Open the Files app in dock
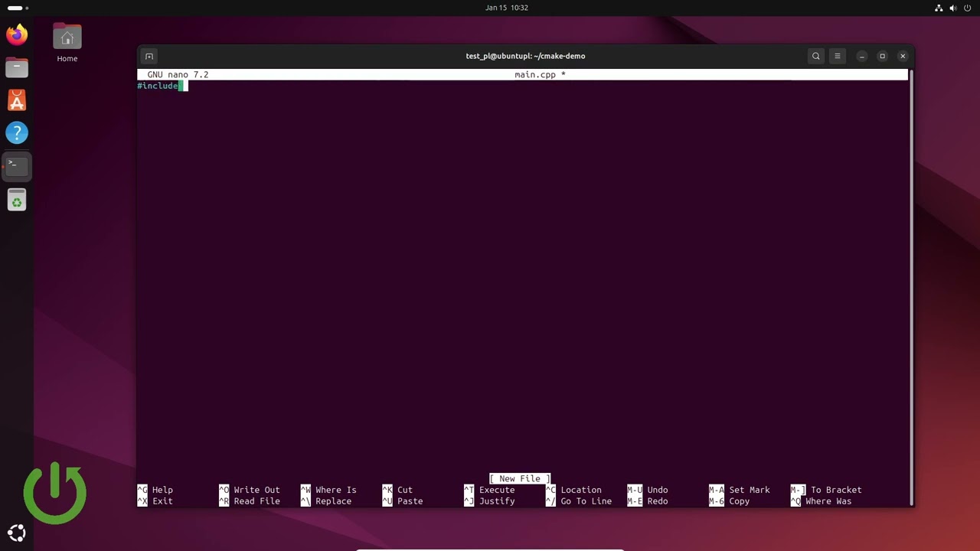Image resolution: width=980 pixels, height=551 pixels. (x=17, y=67)
